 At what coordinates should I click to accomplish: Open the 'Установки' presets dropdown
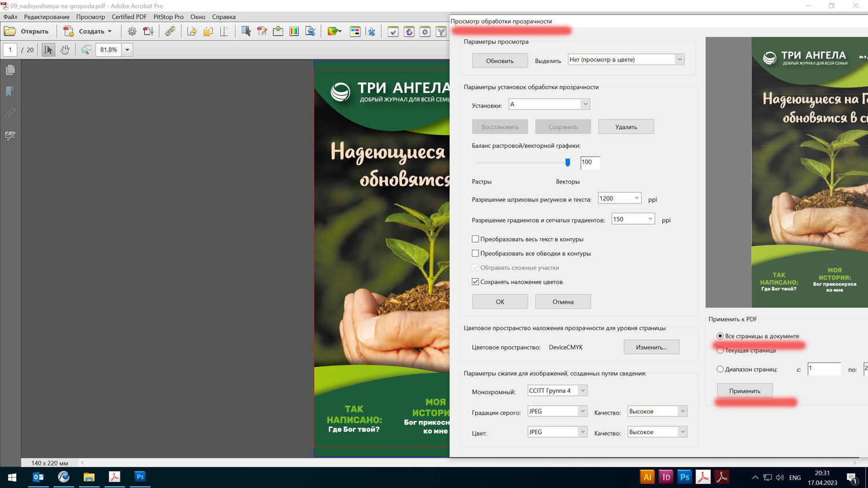click(549, 104)
